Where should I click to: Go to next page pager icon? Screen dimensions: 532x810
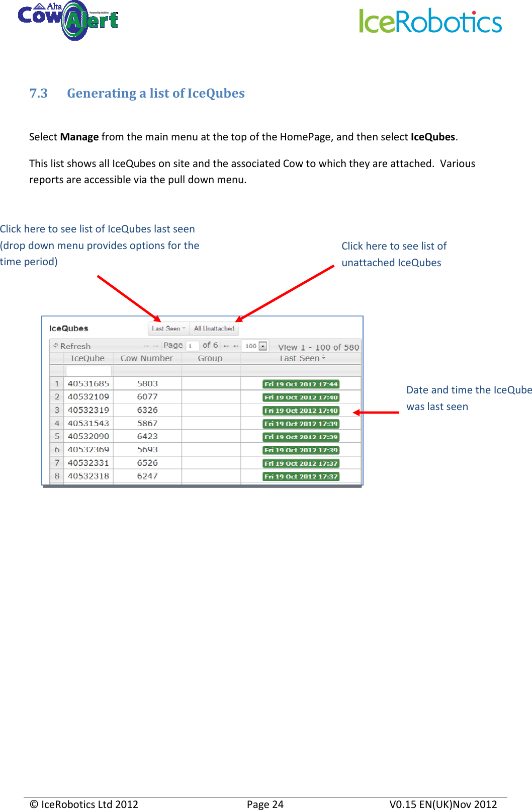click(226, 346)
